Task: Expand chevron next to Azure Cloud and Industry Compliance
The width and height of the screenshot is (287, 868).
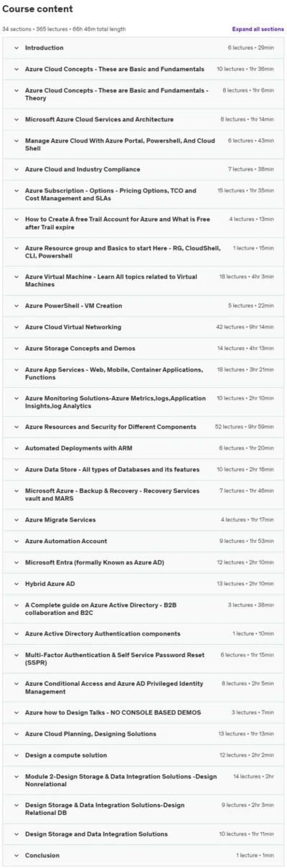Action: click(15, 170)
